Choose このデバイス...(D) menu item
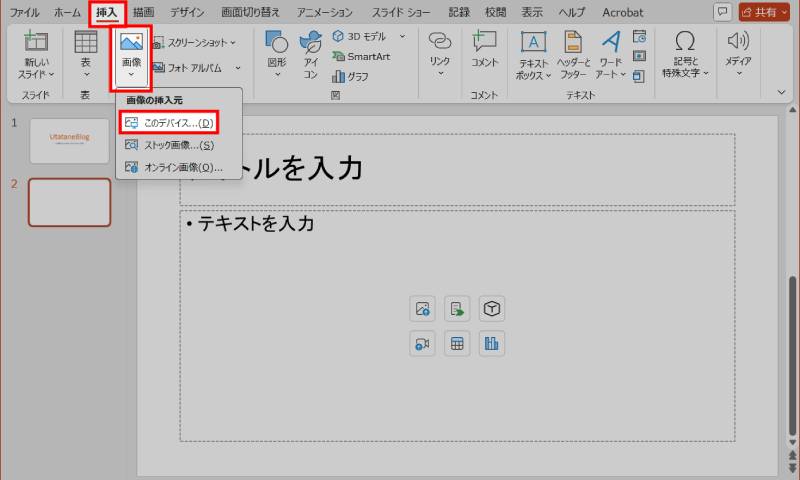 169,123
